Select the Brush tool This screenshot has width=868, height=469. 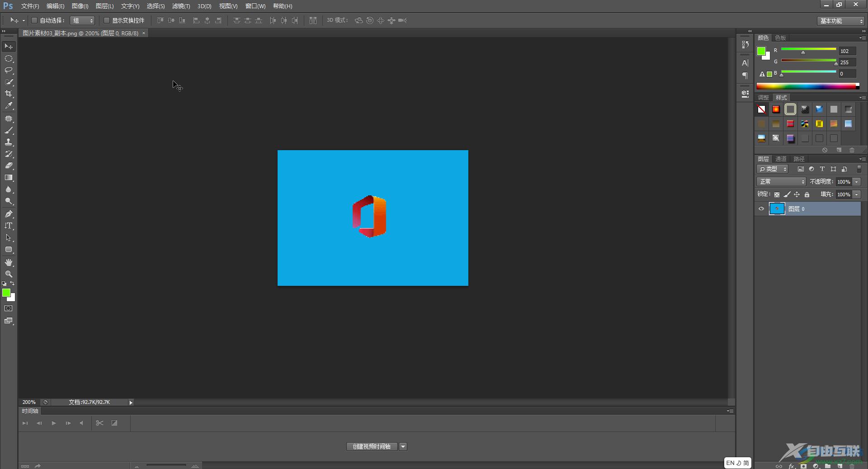pos(9,131)
